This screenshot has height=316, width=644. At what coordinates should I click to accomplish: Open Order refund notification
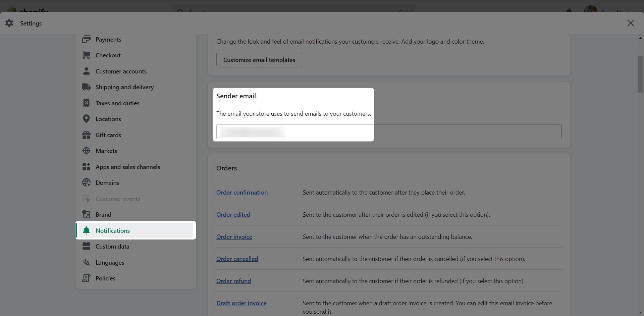tap(233, 281)
